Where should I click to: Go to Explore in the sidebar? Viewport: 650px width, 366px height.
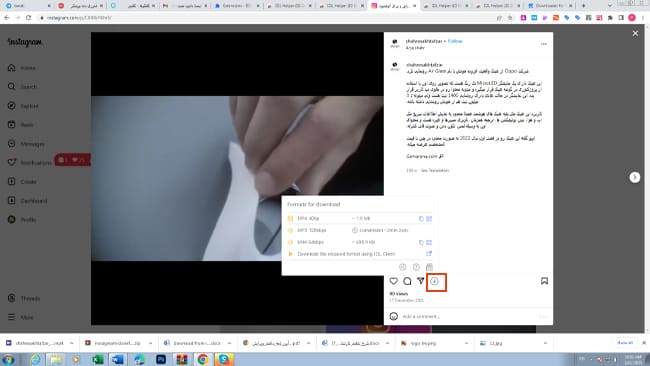coord(23,106)
